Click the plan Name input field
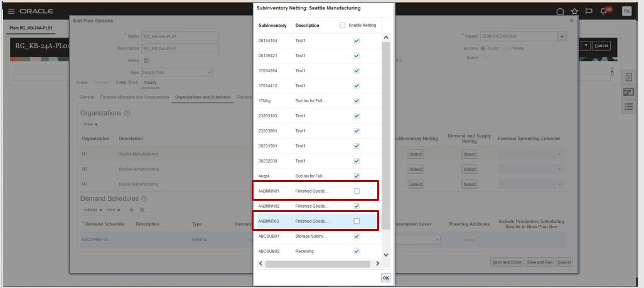Screen dimensions: 644x288 (180, 36)
